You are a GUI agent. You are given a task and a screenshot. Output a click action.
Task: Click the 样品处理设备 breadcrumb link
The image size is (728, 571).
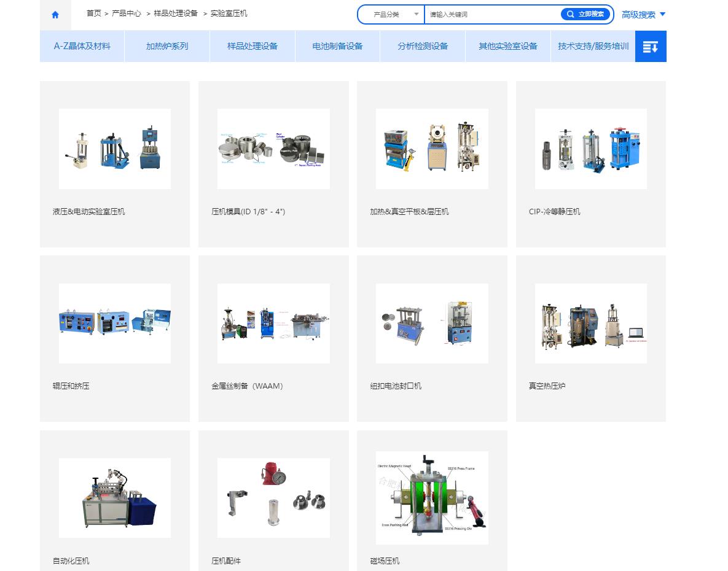(176, 13)
